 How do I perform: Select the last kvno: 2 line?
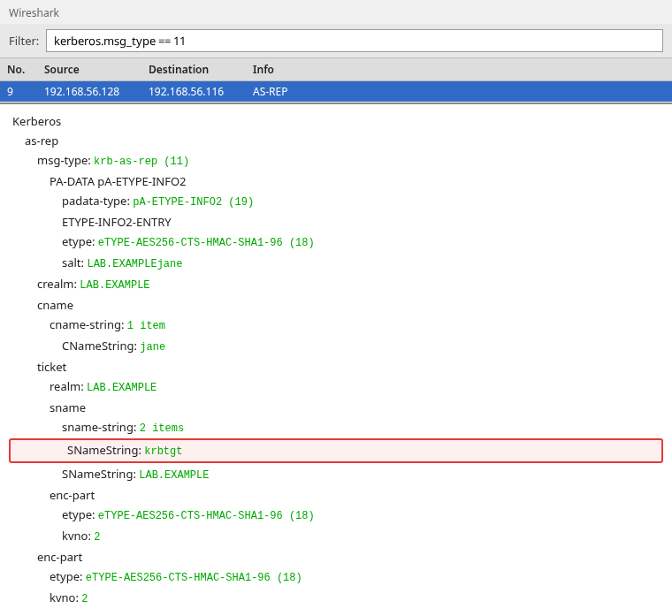[x=69, y=598]
